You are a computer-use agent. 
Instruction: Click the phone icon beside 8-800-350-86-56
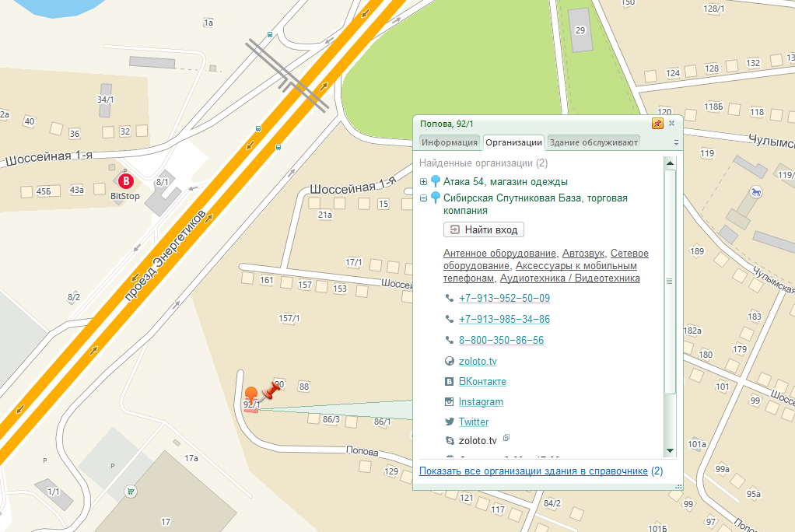pyautogui.click(x=449, y=340)
